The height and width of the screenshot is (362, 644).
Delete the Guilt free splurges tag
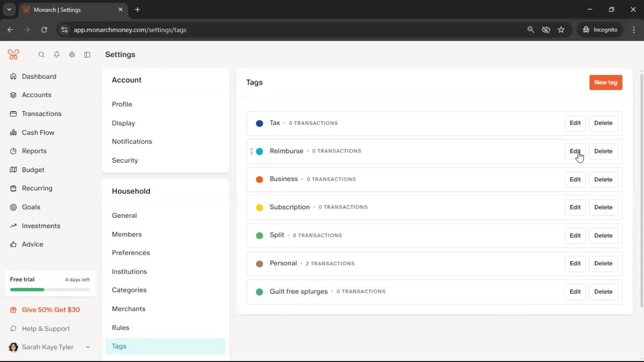[x=603, y=292]
